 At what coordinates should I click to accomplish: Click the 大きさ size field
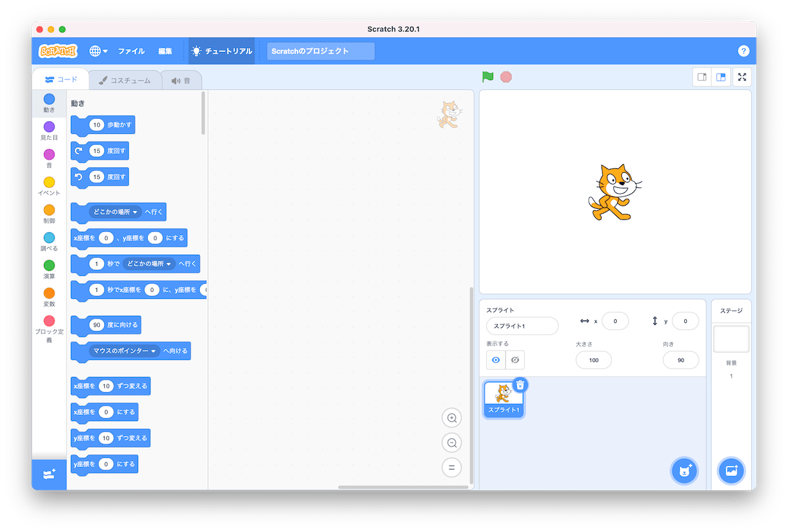pyautogui.click(x=594, y=360)
